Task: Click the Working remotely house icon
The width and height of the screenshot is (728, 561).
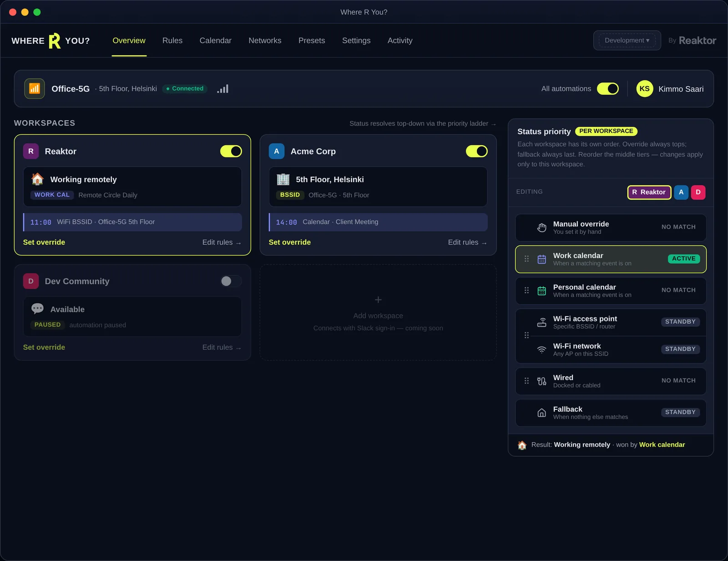Action: pos(37,179)
